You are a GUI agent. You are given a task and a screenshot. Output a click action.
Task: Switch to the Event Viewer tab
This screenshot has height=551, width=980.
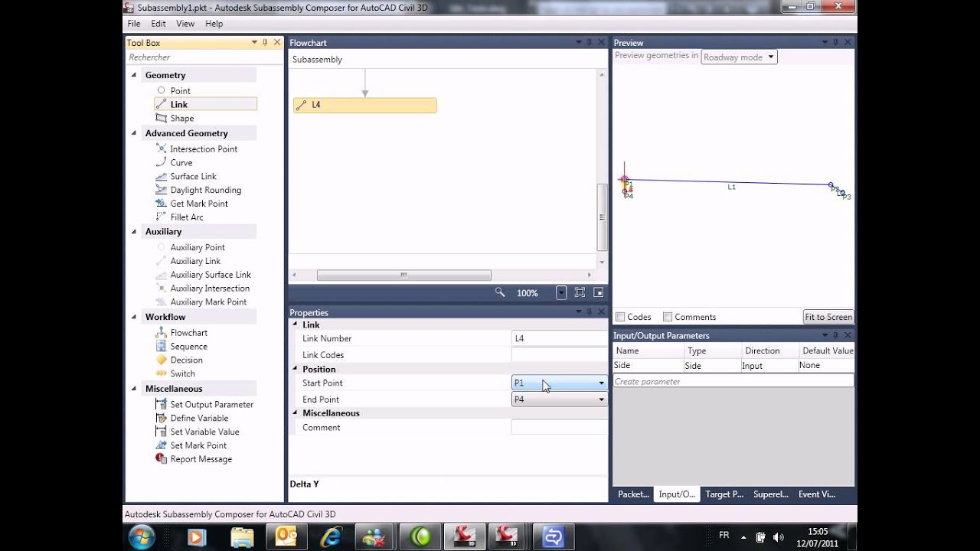816,494
